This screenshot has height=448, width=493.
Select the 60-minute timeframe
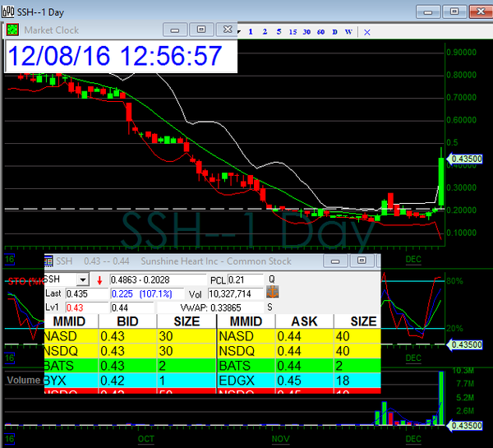pyautogui.click(x=320, y=32)
